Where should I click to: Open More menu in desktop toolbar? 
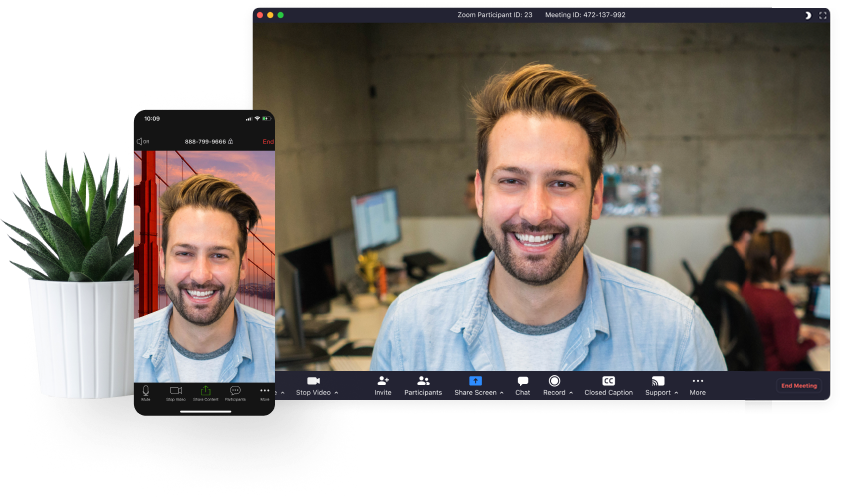tap(697, 386)
